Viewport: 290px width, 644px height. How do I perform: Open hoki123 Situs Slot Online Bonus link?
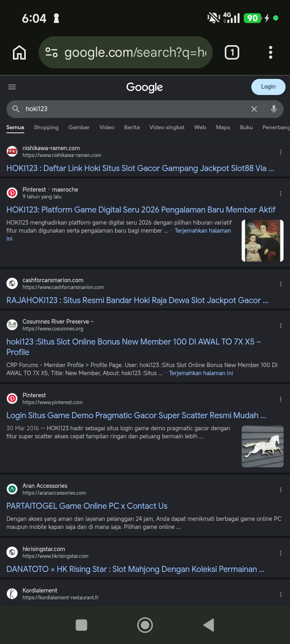click(x=134, y=347)
